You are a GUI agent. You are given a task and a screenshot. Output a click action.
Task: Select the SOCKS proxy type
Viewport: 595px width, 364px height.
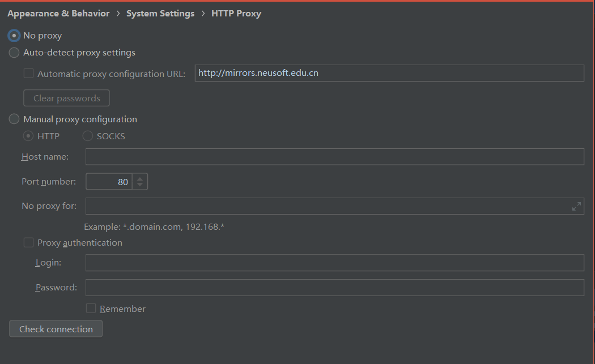click(88, 136)
